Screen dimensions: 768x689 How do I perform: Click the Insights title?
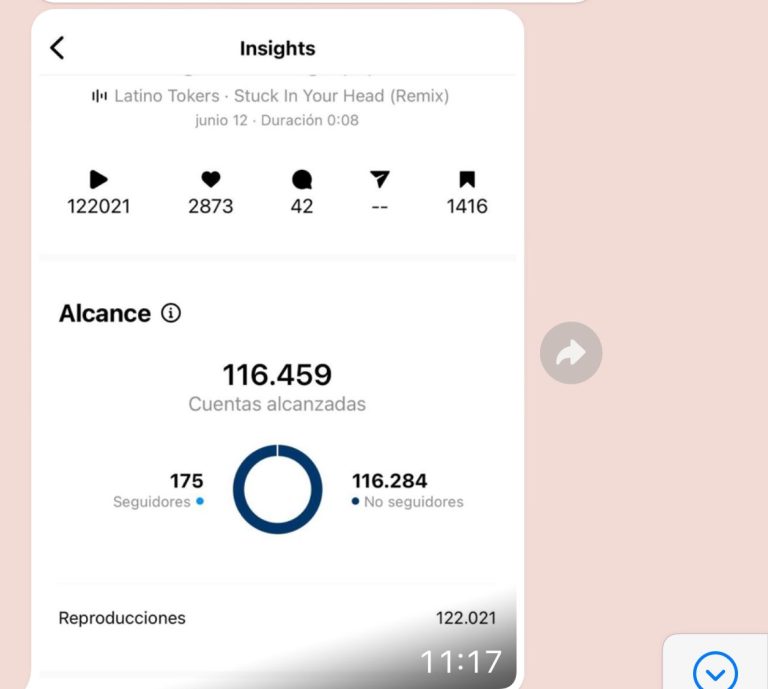277,48
